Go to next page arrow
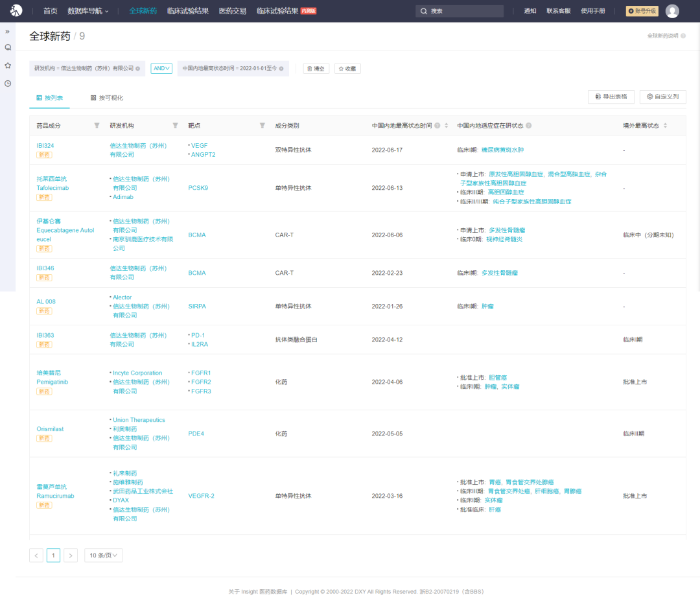Image resolution: width=700 pixels, height=606 pixels. pos(71,555)
